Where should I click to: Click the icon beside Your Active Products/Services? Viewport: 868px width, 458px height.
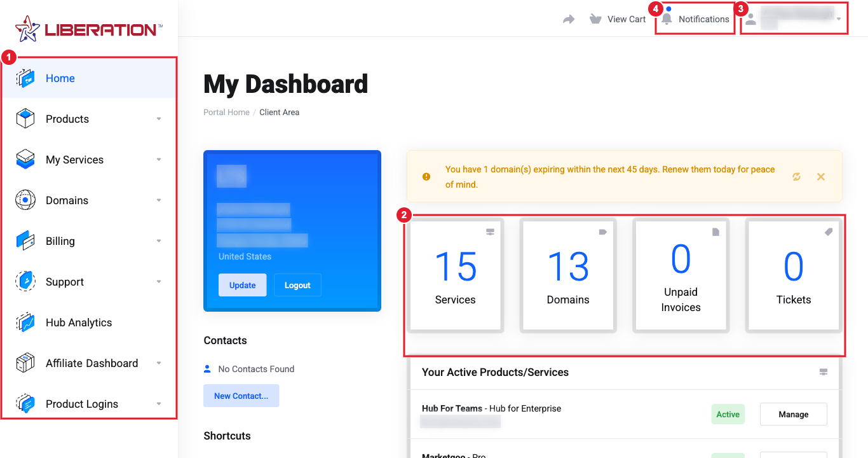pos(824,372)
